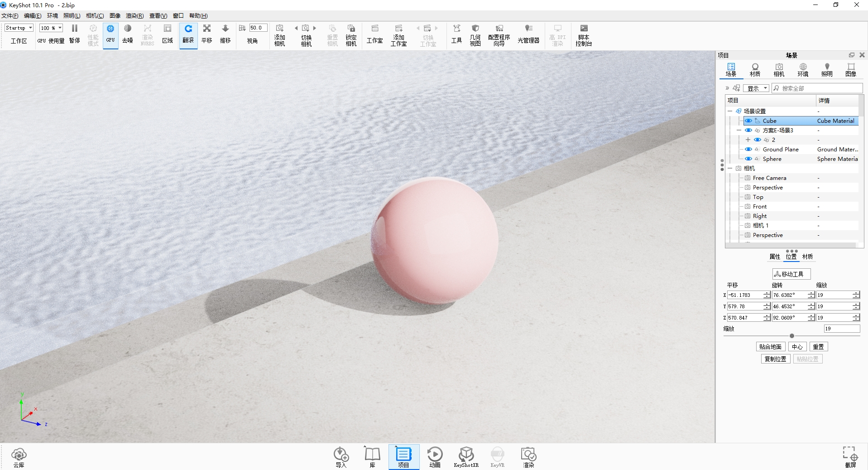Toggle visibility of Ground Plane
The image size is (868, 470).
point(748,150)
